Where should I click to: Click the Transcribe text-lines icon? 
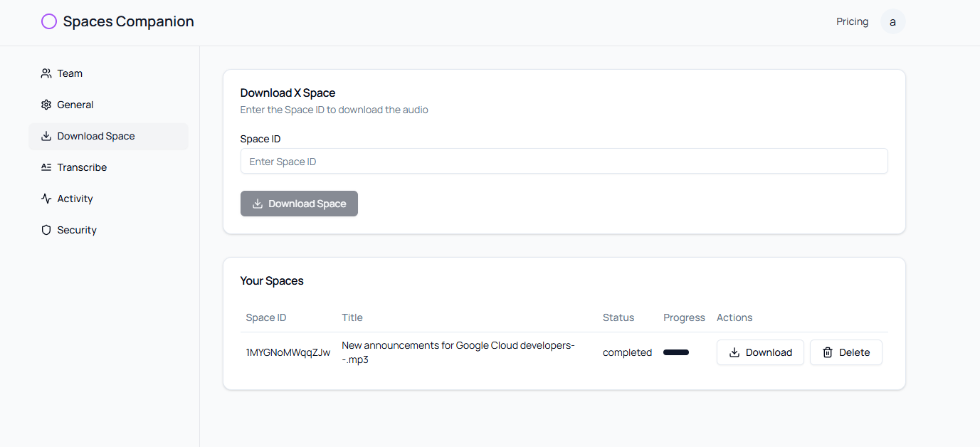[46, 167]
